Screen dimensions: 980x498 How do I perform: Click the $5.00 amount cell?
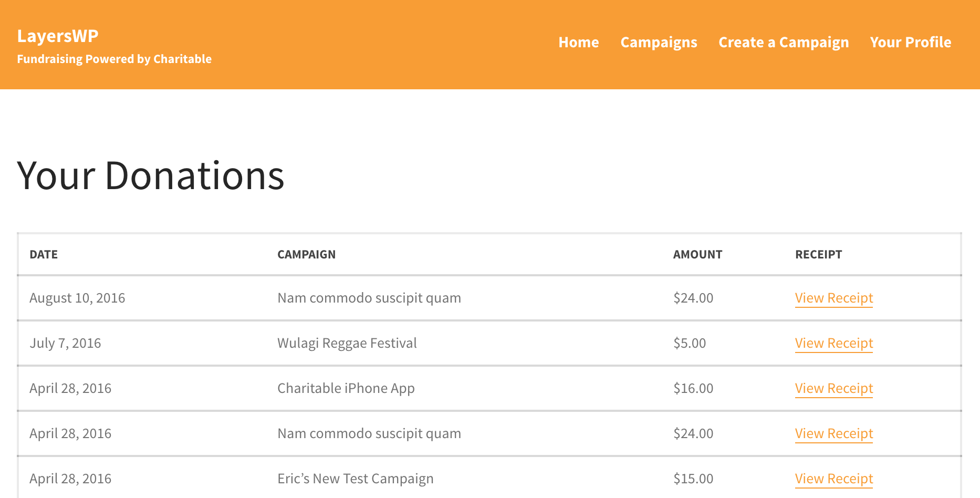click(690, 343)
